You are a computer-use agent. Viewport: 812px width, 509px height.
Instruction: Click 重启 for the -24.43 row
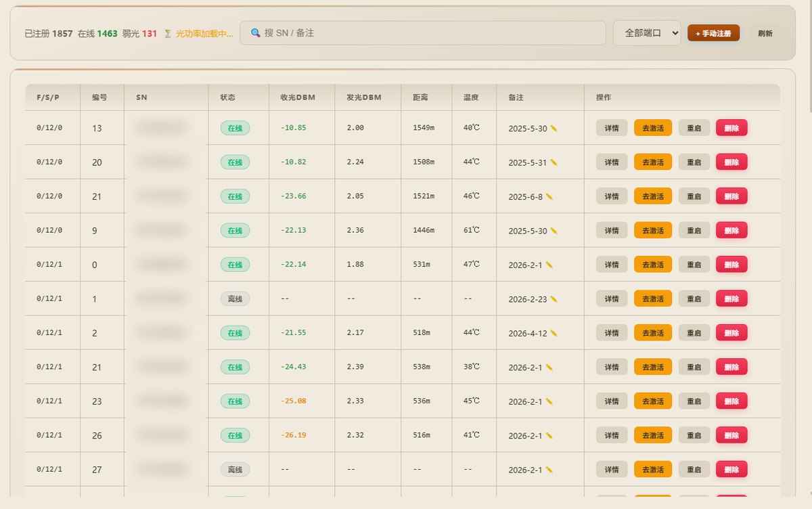[694, 367]
